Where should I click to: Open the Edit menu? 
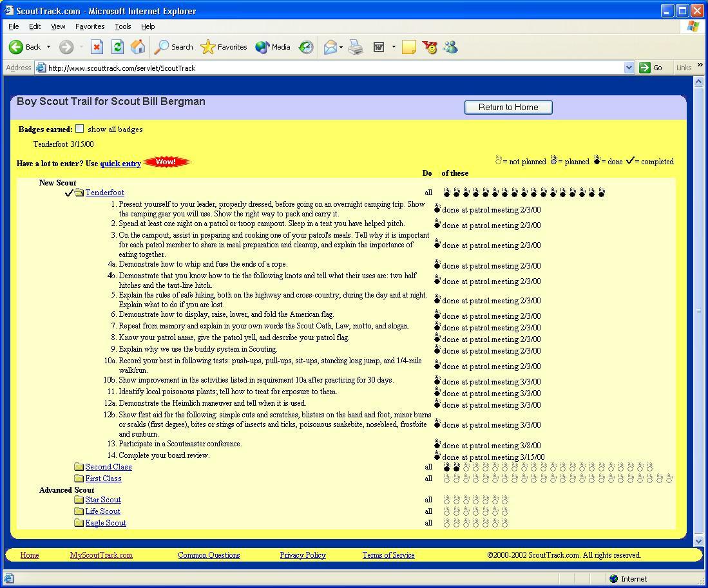(35, 26)
